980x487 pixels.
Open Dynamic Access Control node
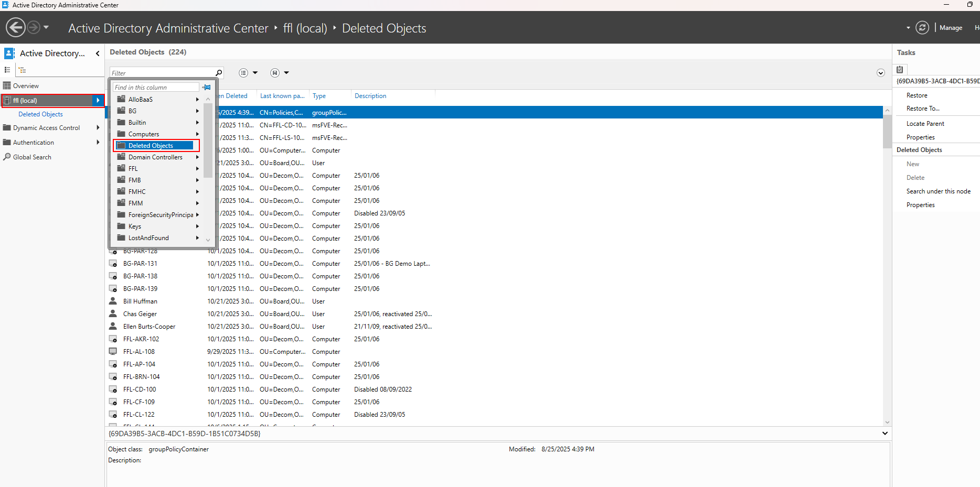46,128
